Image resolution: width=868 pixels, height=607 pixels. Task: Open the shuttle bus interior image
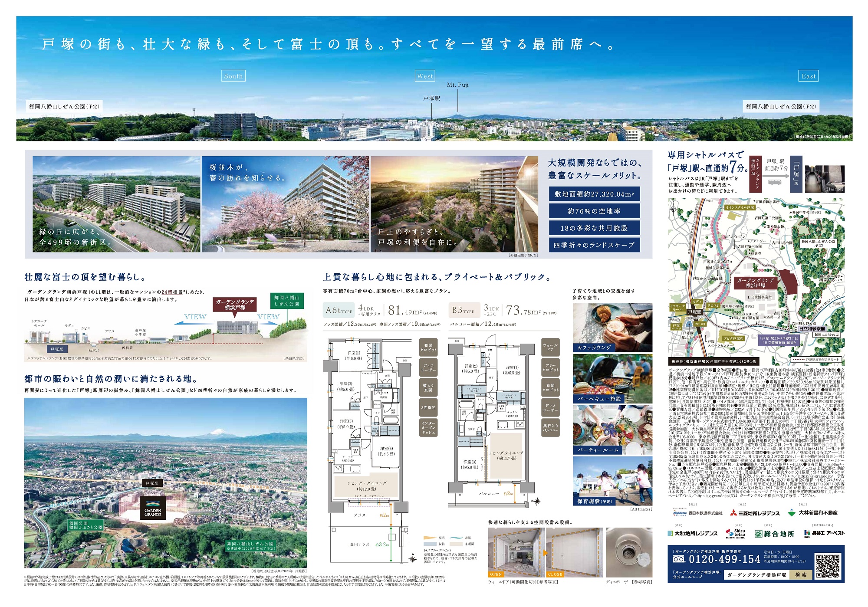[825, 179]
